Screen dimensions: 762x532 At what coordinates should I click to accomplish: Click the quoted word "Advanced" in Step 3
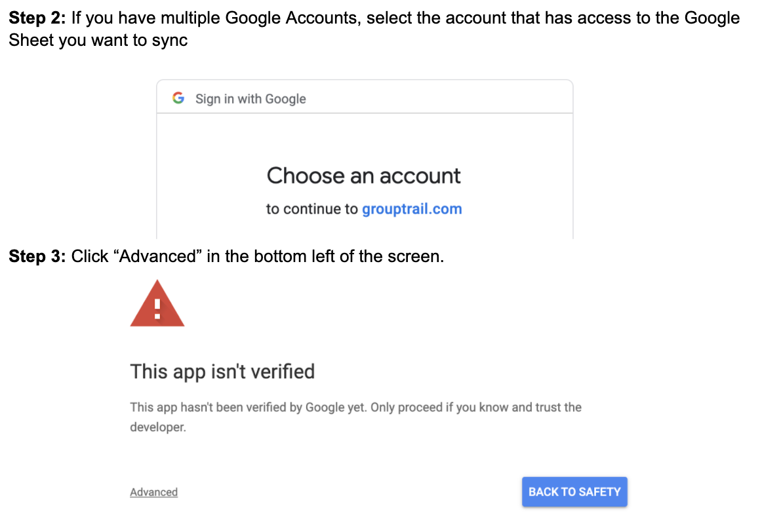coord(159,256)
